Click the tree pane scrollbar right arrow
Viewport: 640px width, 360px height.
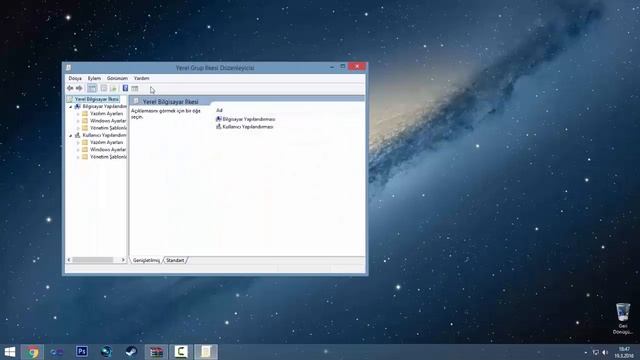coord(123,260)
